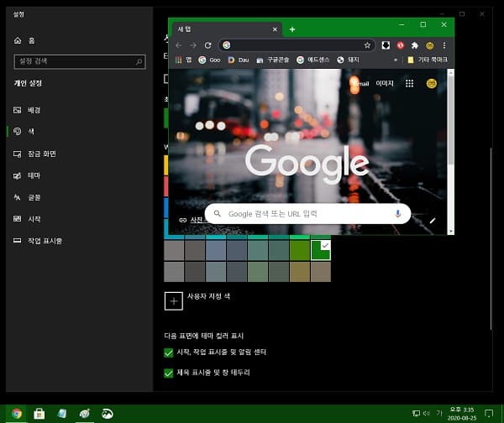Toggle 제목 표시줄 및 창 테두리 checkbox
Viewport: 504px width, 423px height.
pyautogui.click(x=169, y=373)
